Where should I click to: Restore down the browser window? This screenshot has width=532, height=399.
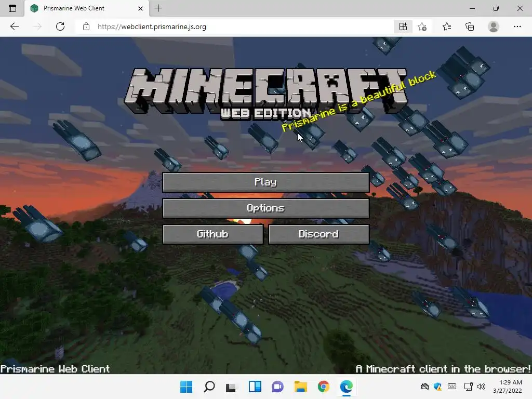pos(496,8)
